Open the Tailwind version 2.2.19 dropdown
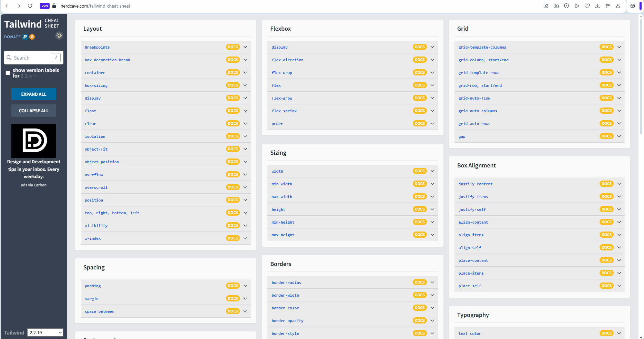 (x=45, y=332)
